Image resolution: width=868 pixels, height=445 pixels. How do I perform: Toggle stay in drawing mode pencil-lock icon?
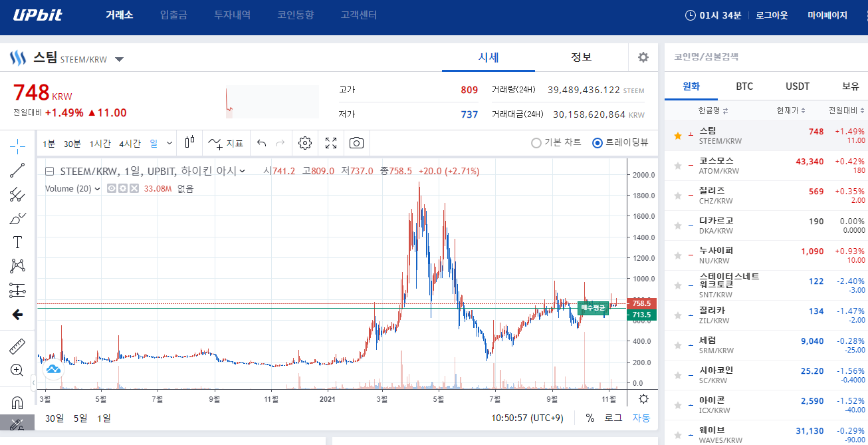point(18,424)
